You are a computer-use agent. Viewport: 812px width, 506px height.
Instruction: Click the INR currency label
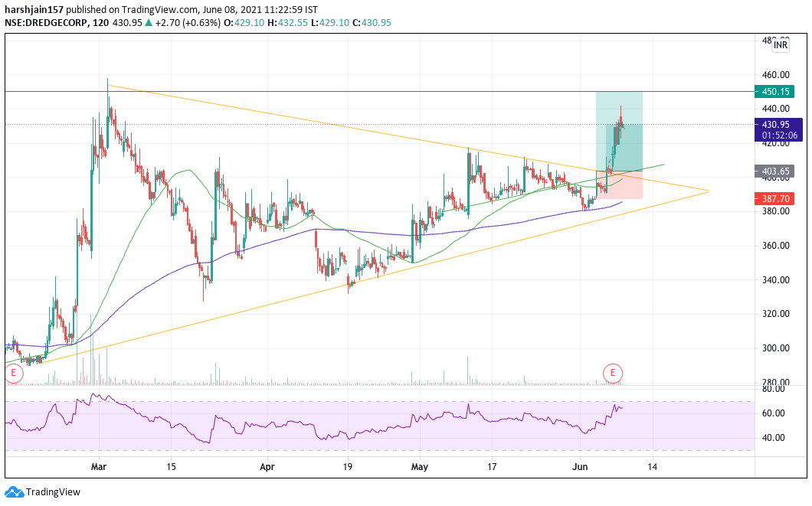pos(781,45)
